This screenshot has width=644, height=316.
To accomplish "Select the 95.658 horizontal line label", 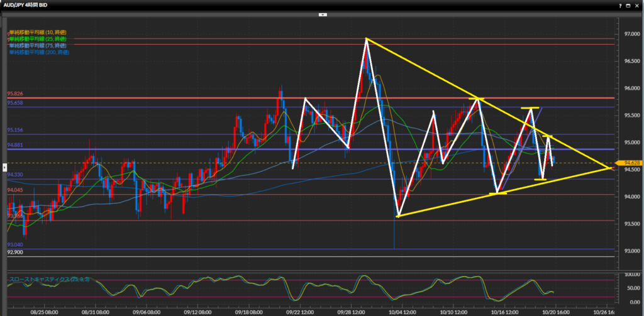I will click(x=14, y=102).
